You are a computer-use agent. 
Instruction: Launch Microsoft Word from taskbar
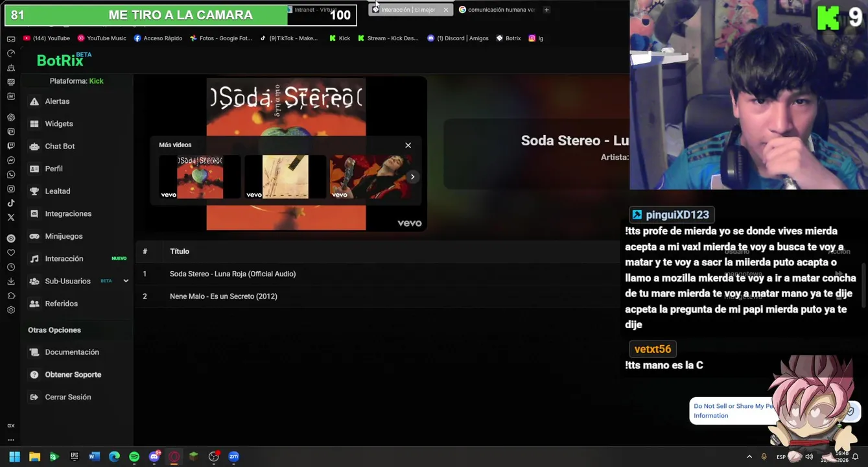[94, 457]
